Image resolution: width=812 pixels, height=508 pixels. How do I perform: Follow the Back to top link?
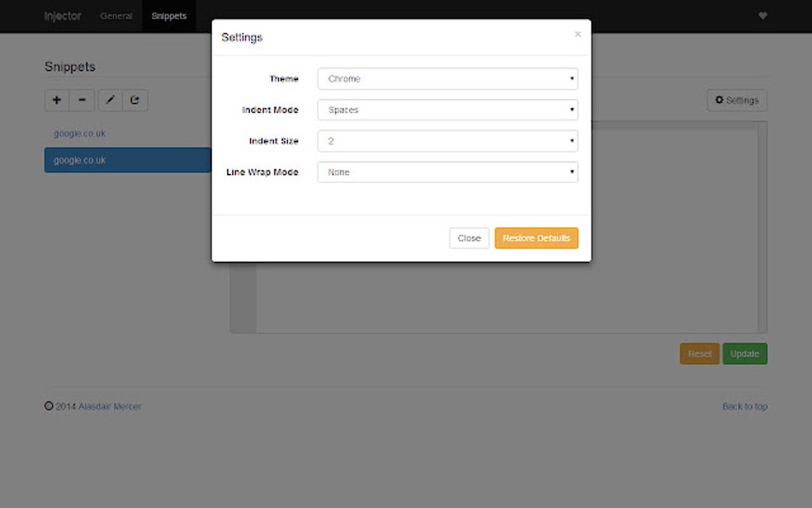(744, 406)
